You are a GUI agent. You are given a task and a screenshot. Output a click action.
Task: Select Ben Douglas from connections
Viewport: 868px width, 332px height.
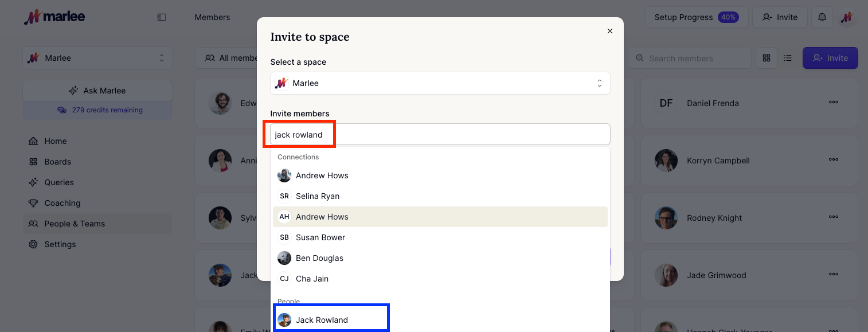[440, 258]
